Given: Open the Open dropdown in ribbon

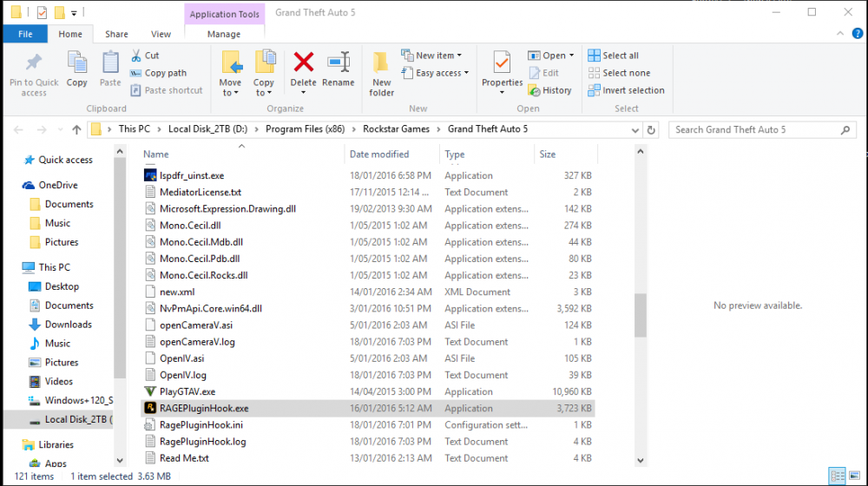Looking at the screenshot, I should click(x=551, y=56).
